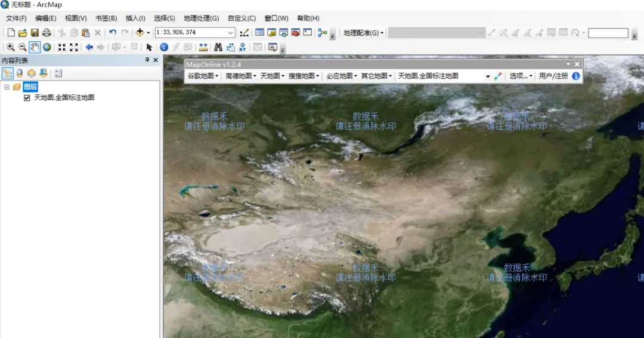Add data with the yellow plus icon
This screenshot has width=644, height=338.
(140, 32)
